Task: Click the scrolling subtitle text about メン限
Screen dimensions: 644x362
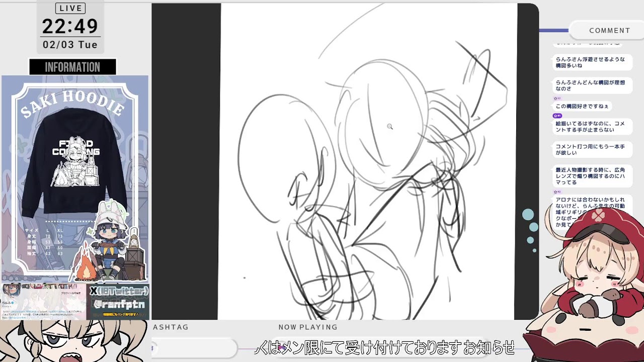Action: [385, 347]
